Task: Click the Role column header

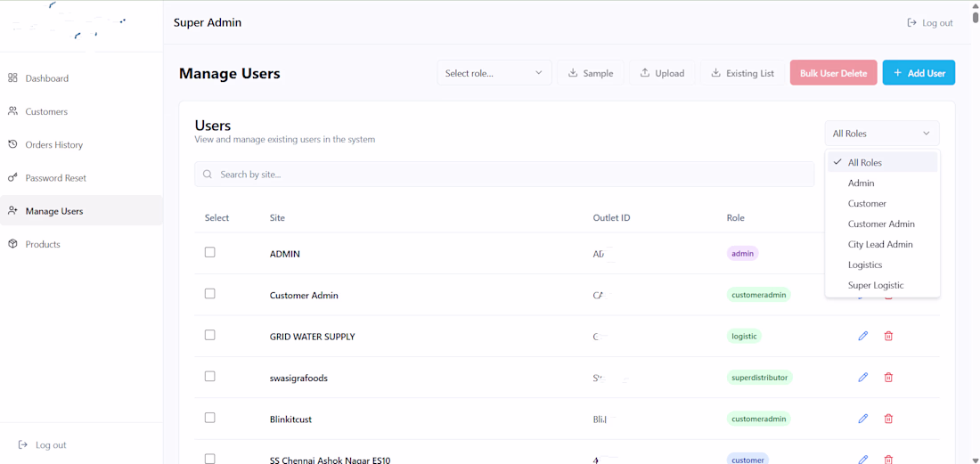Action: (x=736, y=218)
